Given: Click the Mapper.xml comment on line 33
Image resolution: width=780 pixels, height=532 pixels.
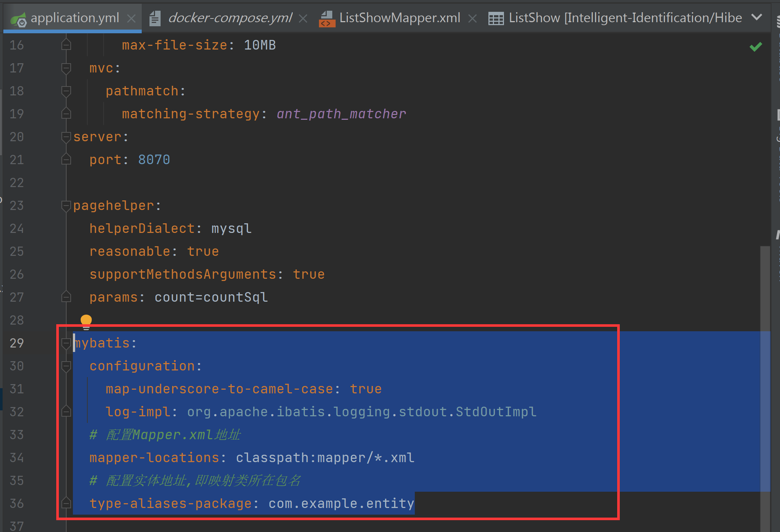Looking at the screenshot, I should coord(165,435).
